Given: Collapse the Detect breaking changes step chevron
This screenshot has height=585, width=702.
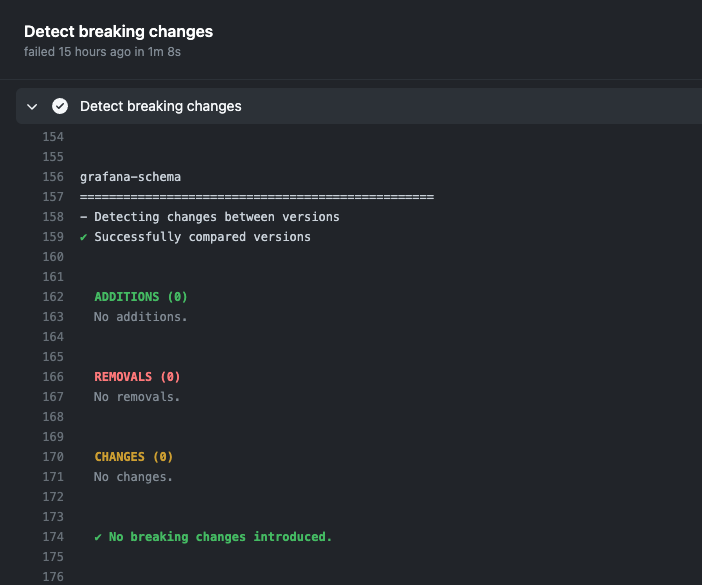Looking at the screenshot, I should (x=32, y=106).
